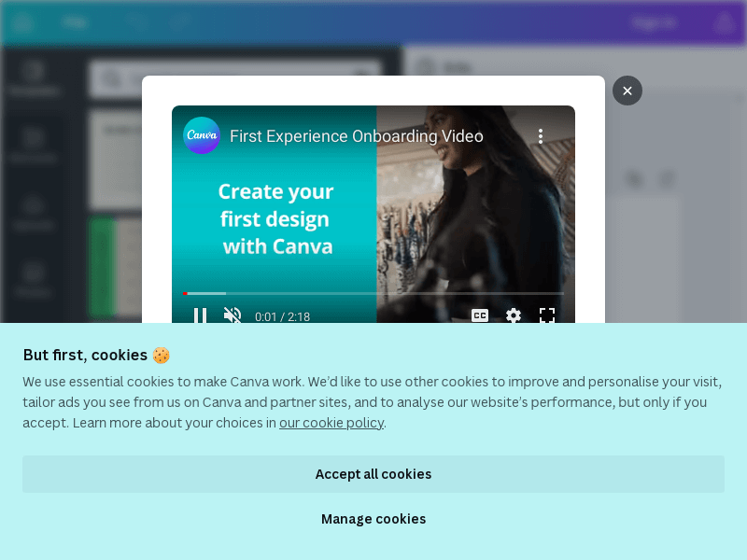The width and height of the screenshot is (747, 560).
Task: Close the onboarding video dialog
Action: click(627, 91)
